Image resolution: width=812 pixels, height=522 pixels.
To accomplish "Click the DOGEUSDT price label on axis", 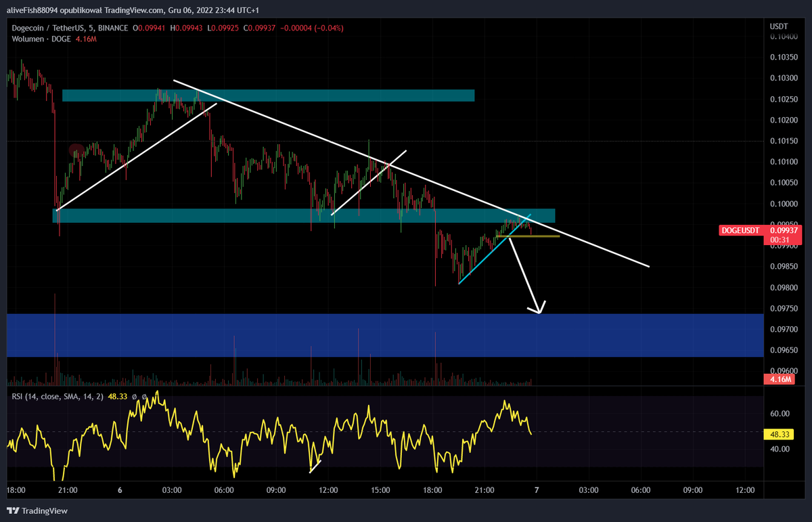I will 741,230.
